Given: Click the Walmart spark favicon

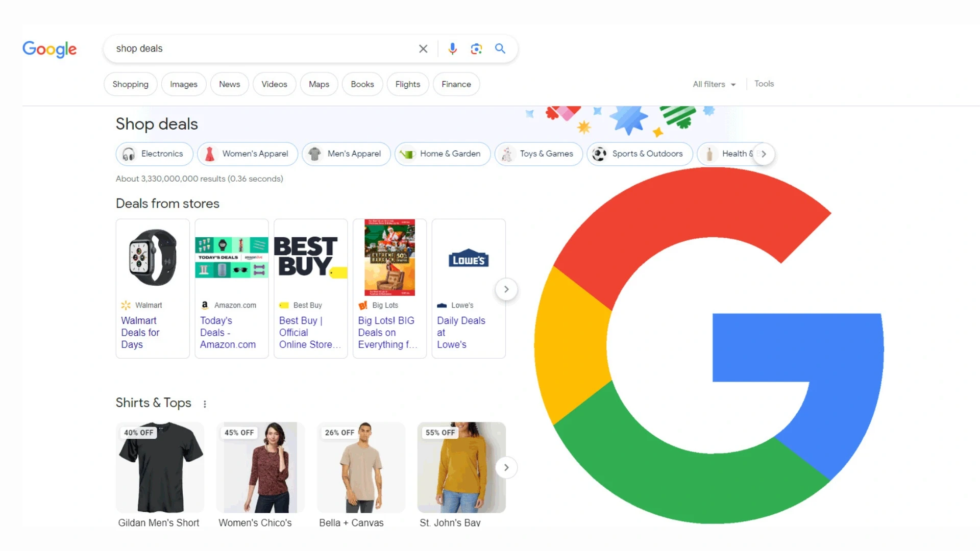Looking at the screenshot, I should click(126, 305).
